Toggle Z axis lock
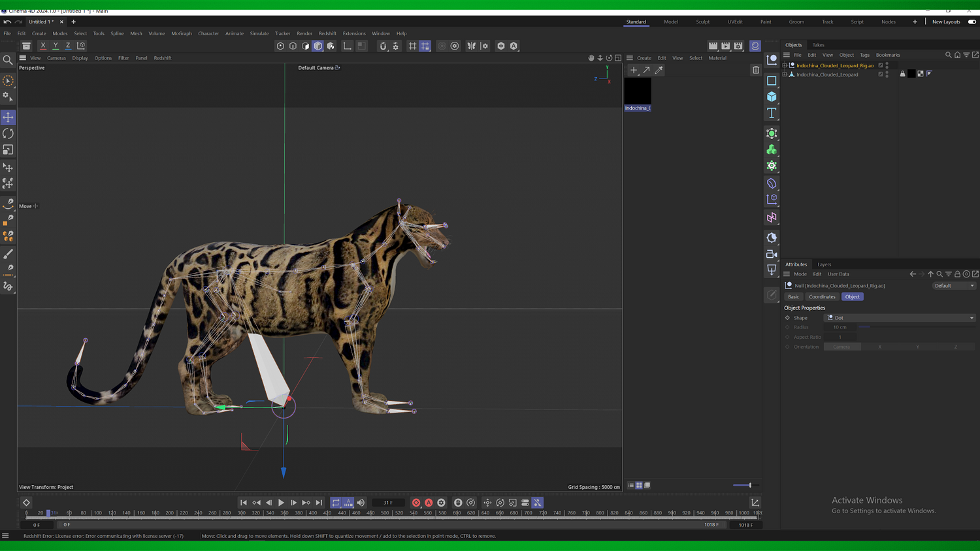 [68, 46]
